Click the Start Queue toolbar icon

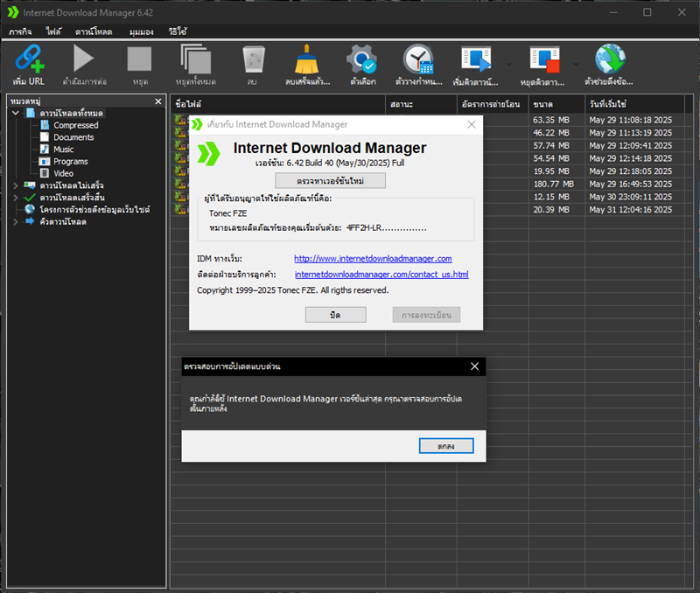(476, 59)
